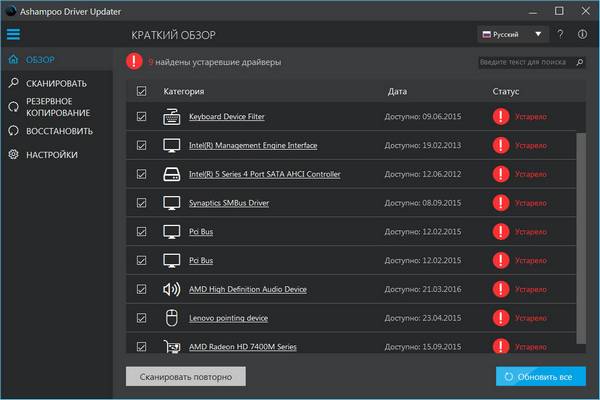The height and width of the screenshot is (400, 600).
Task: Toggle the select-all checkbox in header row
Action: [x=141, y=91]
